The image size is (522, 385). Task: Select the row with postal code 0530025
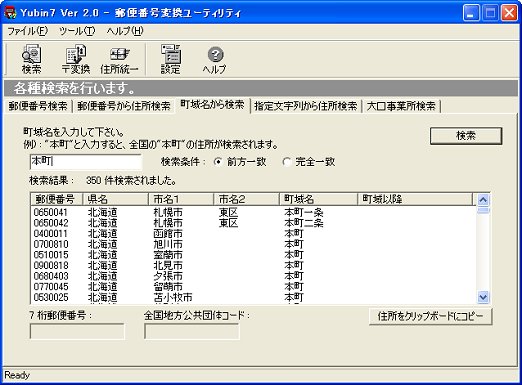click(253, 297)
